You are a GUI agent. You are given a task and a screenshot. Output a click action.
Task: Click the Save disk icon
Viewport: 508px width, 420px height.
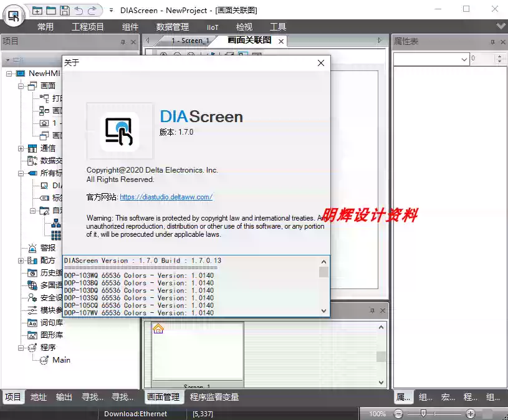(65, 11)
